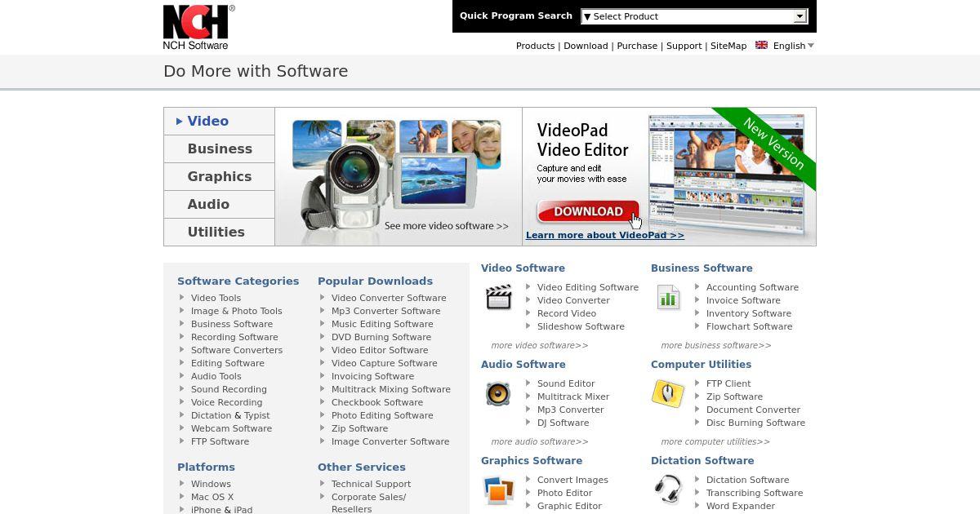Open the Windows platform link
The image size is (980, 514).
pyautogui.click(x=211, y=484)
